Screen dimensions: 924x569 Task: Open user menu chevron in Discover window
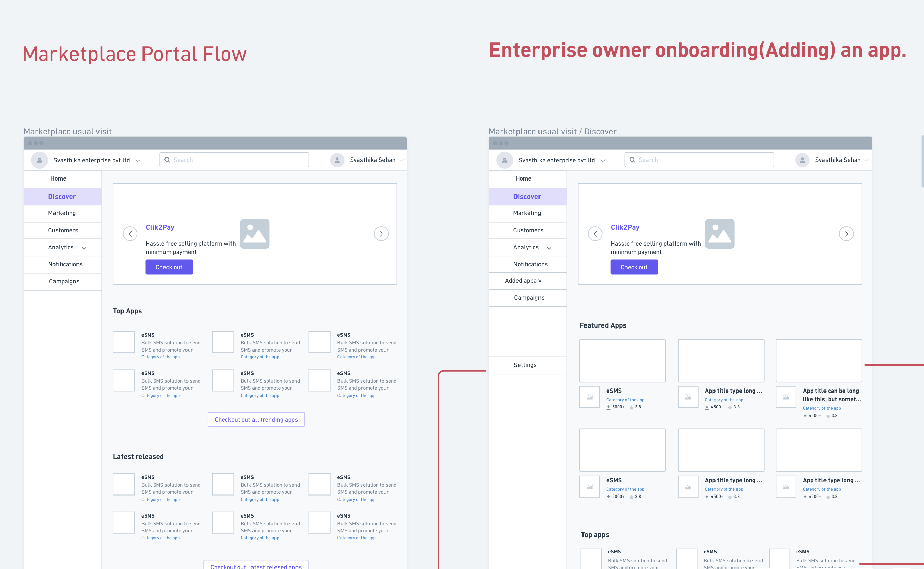click(866, 160)
